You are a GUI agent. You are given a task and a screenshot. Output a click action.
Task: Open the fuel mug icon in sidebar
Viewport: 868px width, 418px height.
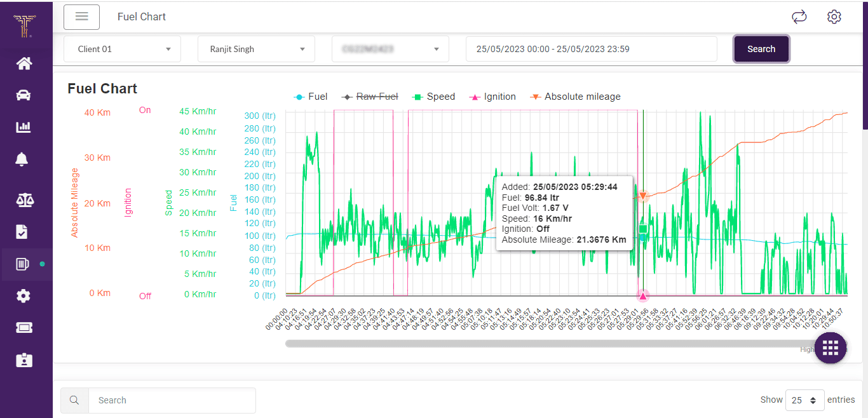click(x=22, y=264)
